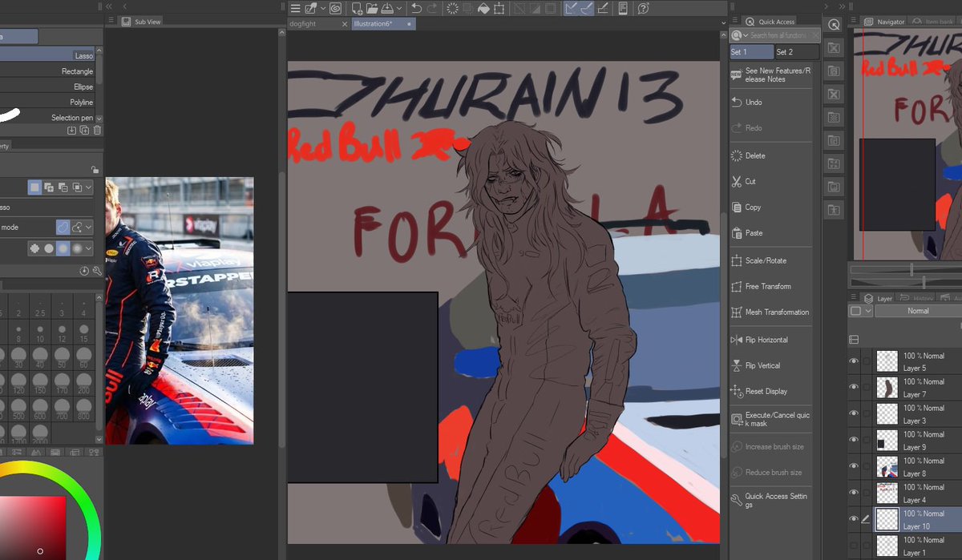962x560 pixels.
Task: Click the import sub tool icon
Action: click(x=72, y=130)
